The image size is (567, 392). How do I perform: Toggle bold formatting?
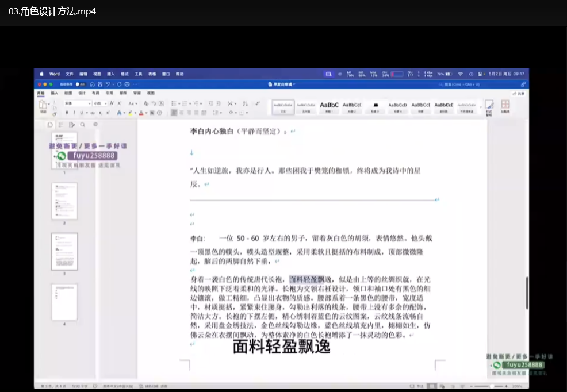coord(67,113)
